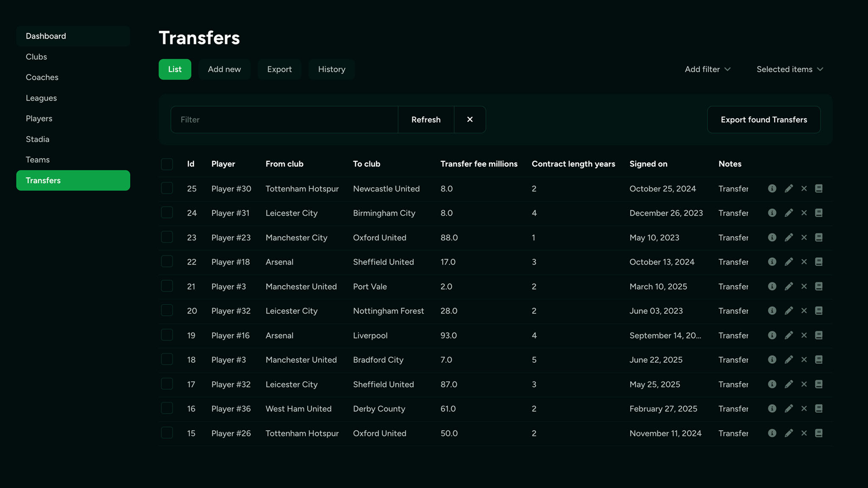Click the Export found Transfers button
The height and width of the screenshot is (488, 868).
tap(763, 119)
